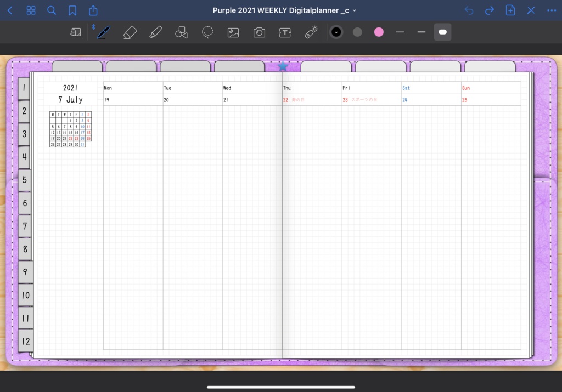This screenshot has height=392, width=562.
Task: Select the Shapes tool
Action: (x=181, y=32)
